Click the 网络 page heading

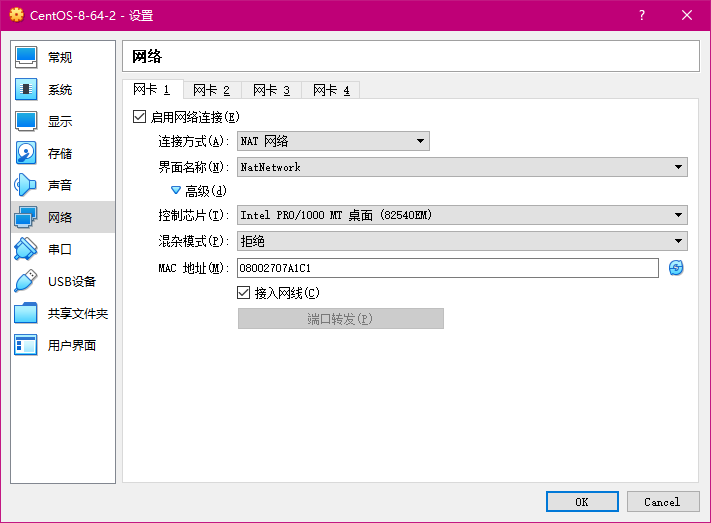point(147,56)
